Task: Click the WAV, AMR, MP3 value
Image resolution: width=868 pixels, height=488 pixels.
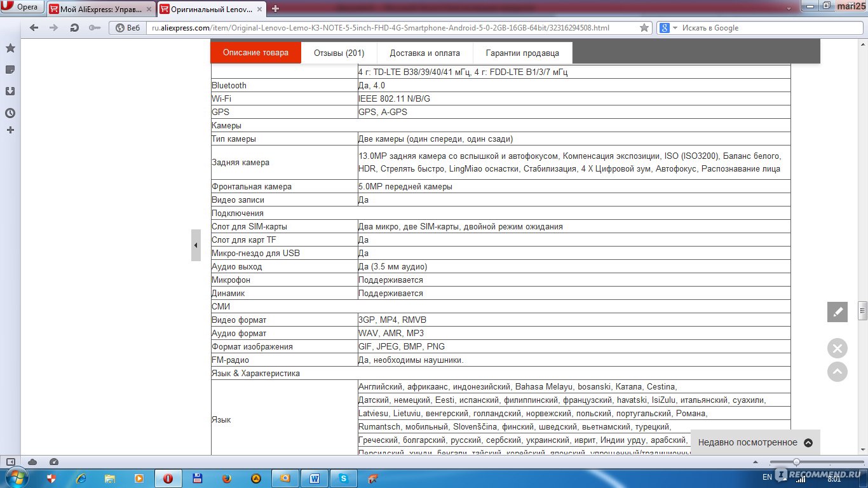Action: (x=391, y=333)
